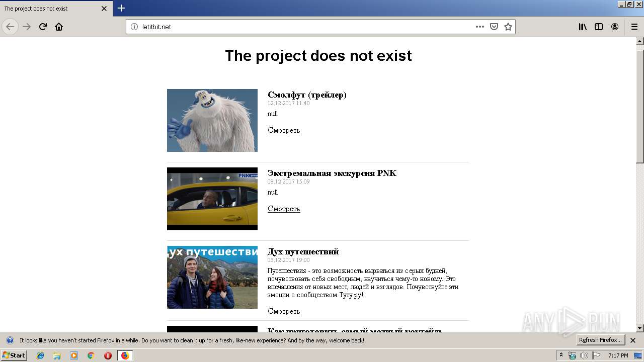Click the page scrollbar down arrow

click(640, 328)
